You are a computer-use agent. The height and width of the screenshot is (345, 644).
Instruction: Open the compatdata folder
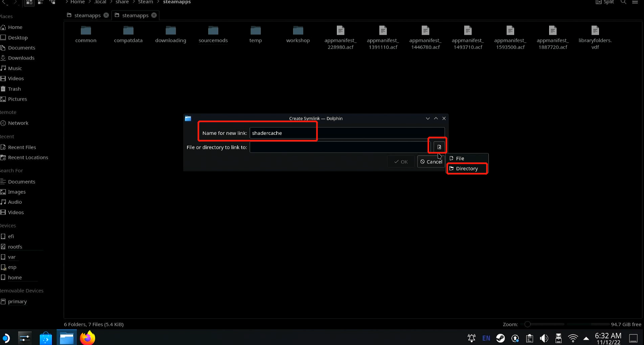tap(128, 35)
